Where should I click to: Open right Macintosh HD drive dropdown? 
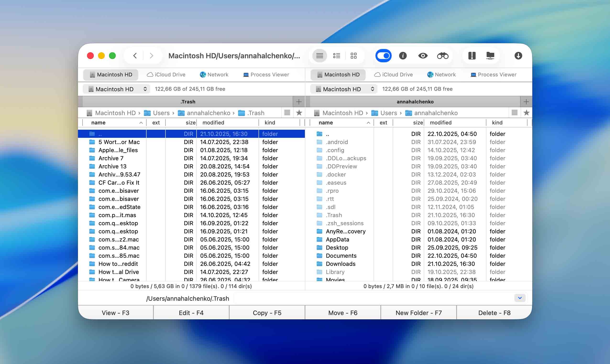[x=344, y=89]
